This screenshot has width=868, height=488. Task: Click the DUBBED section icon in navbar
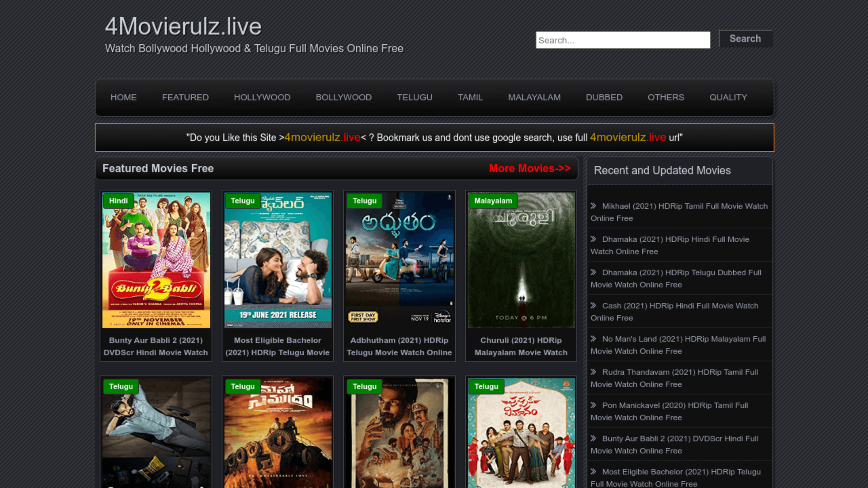coord(604,97)
